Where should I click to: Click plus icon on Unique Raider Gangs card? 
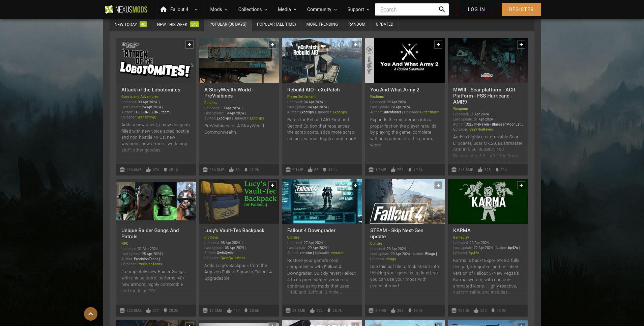point(189,185)
